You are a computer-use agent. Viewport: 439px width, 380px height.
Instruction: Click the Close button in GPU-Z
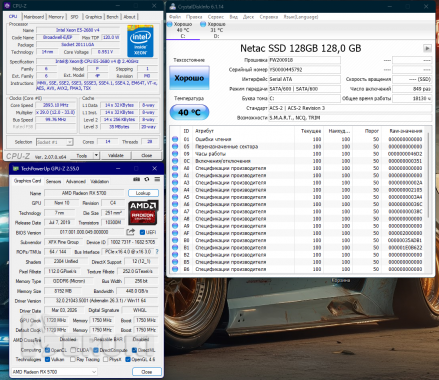coord(147,371)
